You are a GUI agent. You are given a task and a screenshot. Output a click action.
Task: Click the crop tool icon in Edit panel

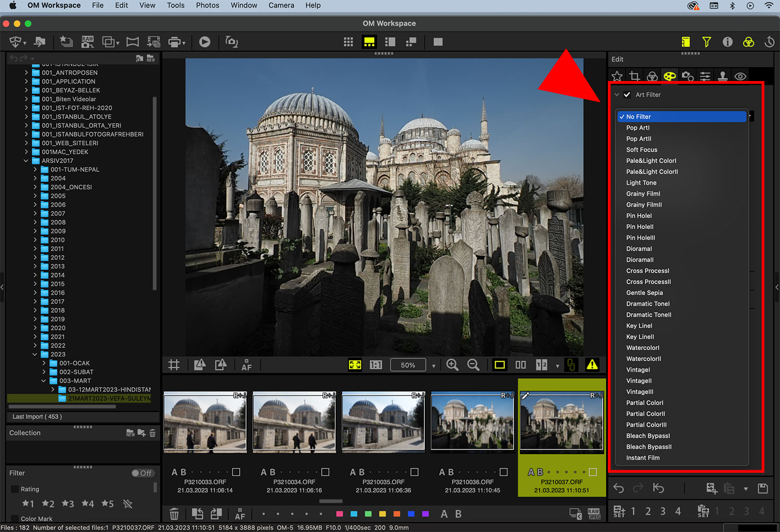point(634,76)
